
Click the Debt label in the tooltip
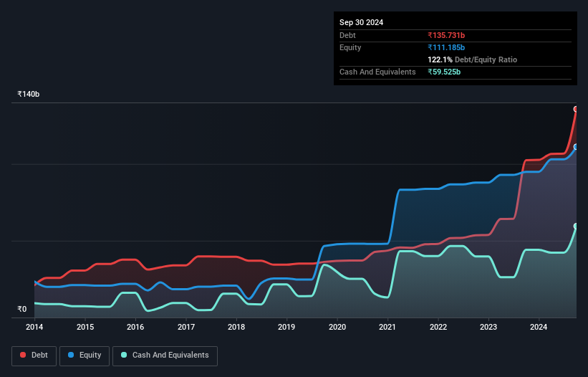[347, 35]
